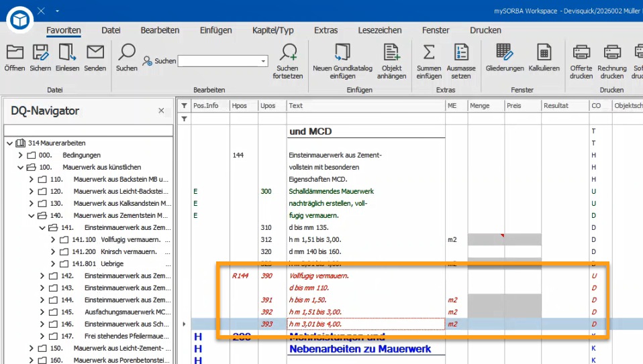Image resolution: width=643 pixels, height=364 pixels.
Task: Open the Datei ribbon tab
Action: pos(111,30)
